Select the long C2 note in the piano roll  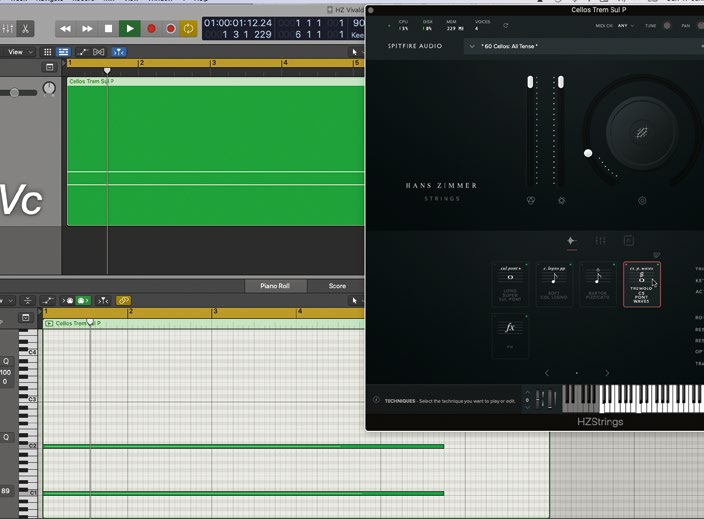pyautogui.click(x=243, y=446)
